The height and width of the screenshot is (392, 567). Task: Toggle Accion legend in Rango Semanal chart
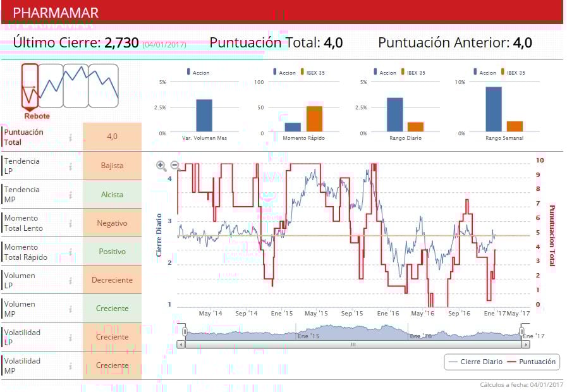(x=485, y=72)
